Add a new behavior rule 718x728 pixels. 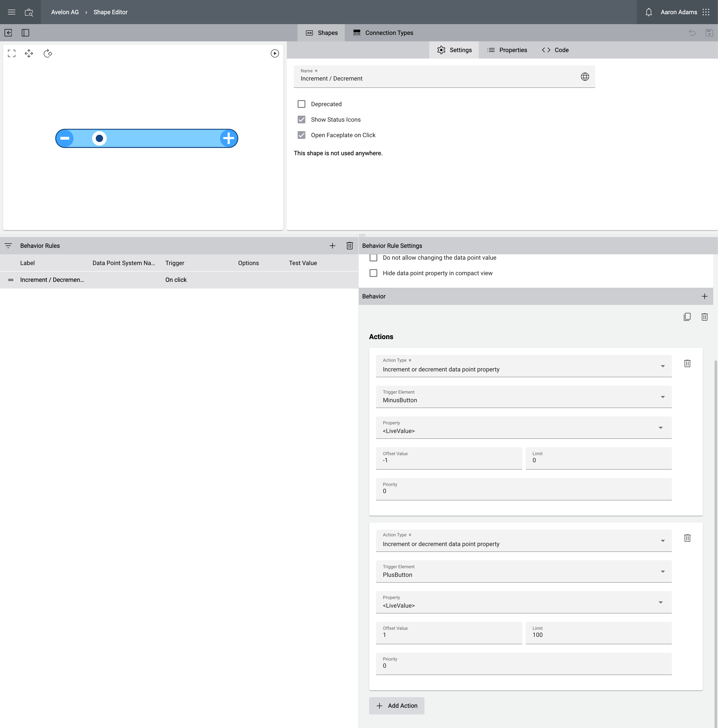click(x=332, y=246)
